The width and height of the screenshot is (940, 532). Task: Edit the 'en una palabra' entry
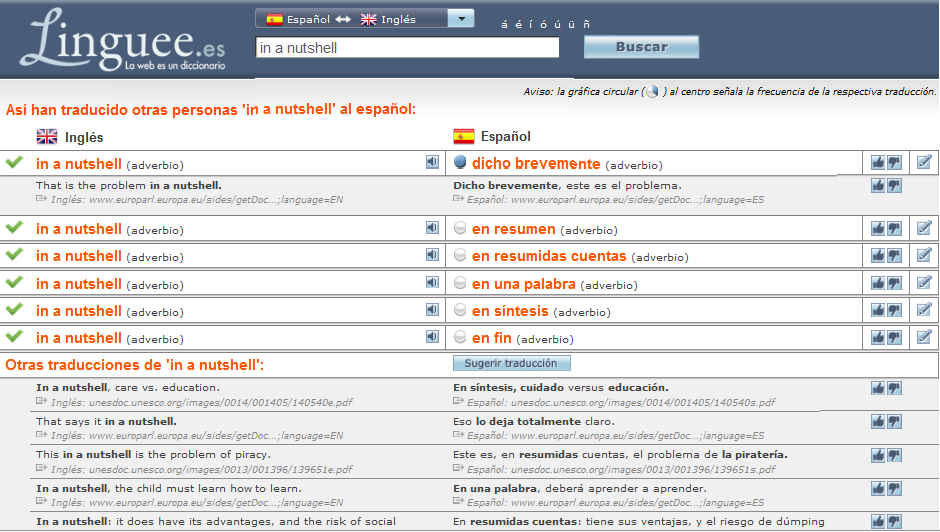tap(924, 282)
